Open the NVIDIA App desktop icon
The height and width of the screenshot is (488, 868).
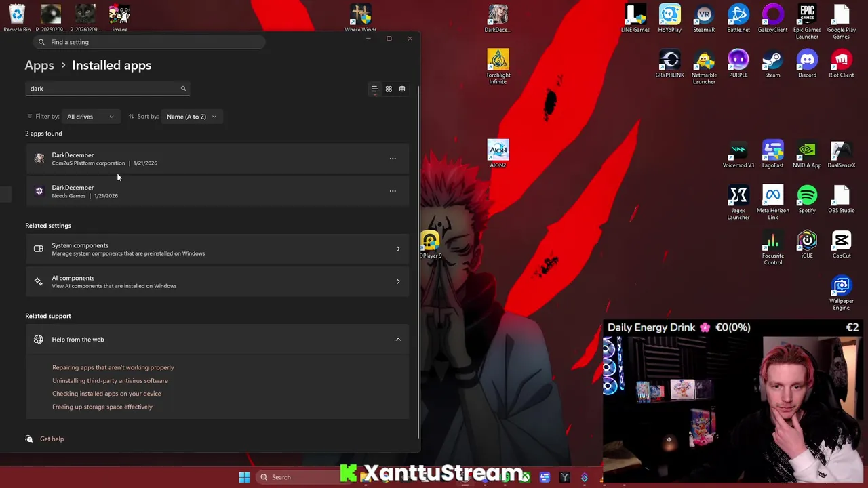pyautogui.click(x=807, y=154)
